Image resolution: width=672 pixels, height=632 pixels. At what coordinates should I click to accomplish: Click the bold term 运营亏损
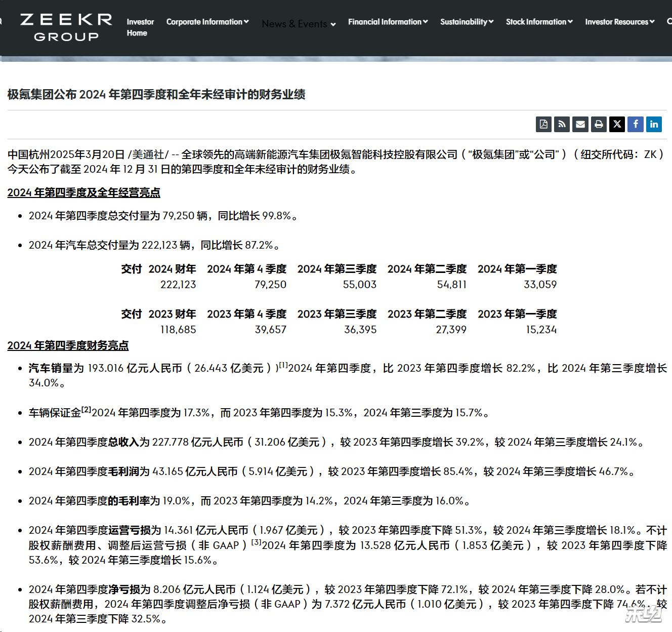129,530
